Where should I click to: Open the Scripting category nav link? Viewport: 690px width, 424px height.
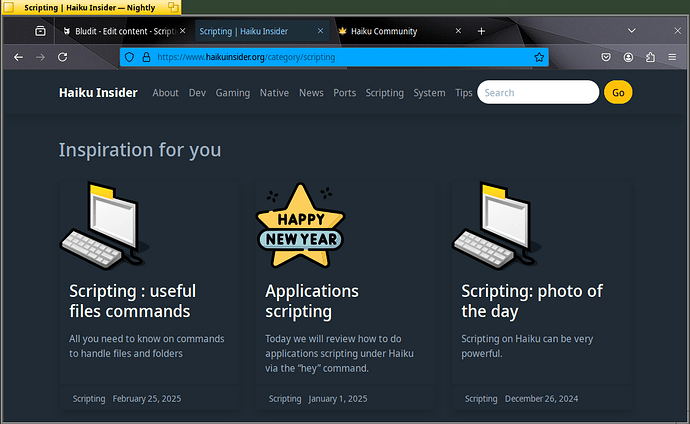385,93
